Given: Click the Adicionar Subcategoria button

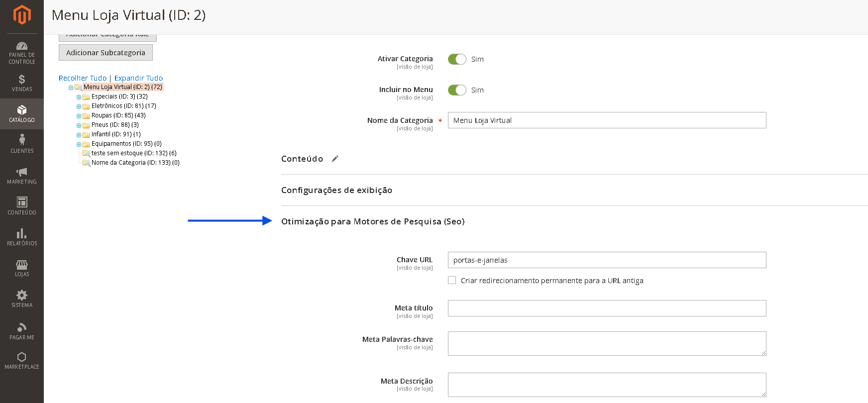Looking at the screenshot, I should (106, 53).
